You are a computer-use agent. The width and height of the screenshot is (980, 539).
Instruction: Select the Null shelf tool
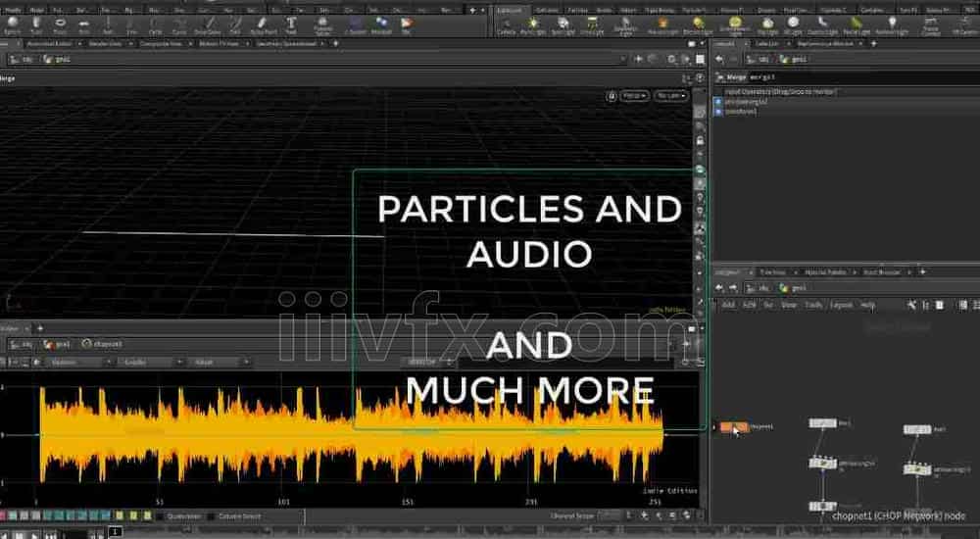pos(108,25)
